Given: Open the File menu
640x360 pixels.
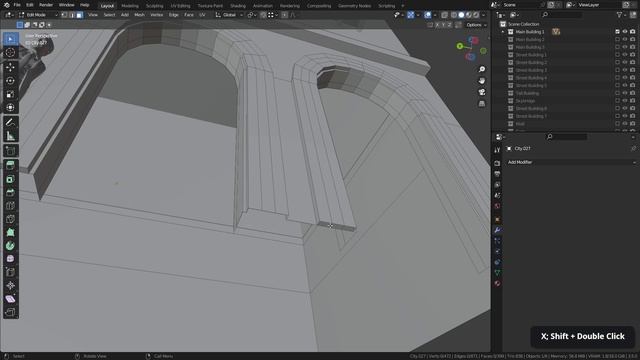Looking at the screenshot, I should (x=17, y=5).
